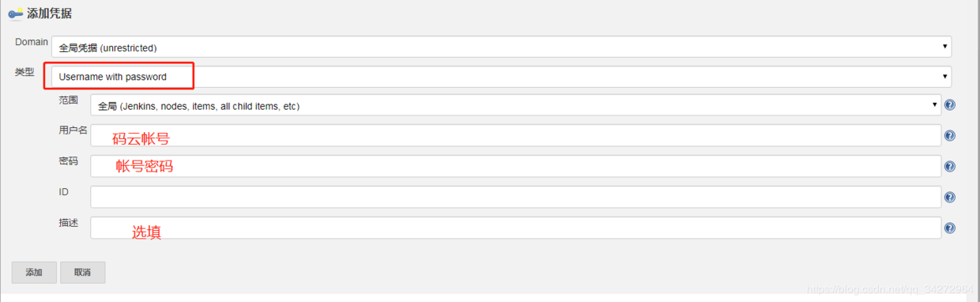Open help icon next to 用户名 field

(950, 136)
